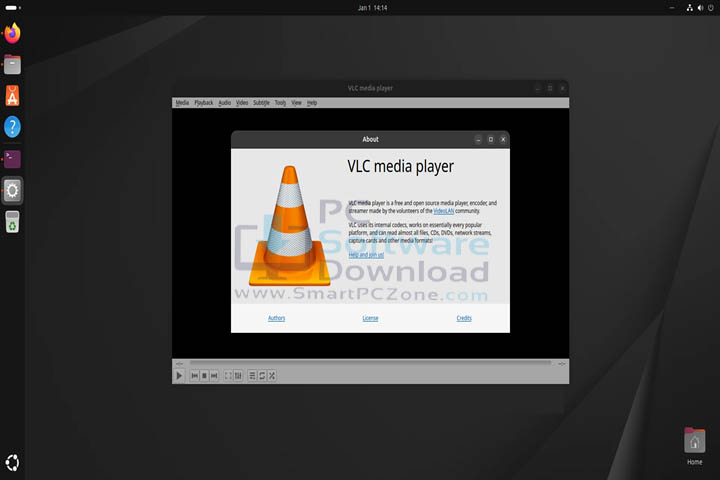The width and height of the screenshot is (720, 480).
Task: Open the Credits link in About
Action: click(464, 318)
